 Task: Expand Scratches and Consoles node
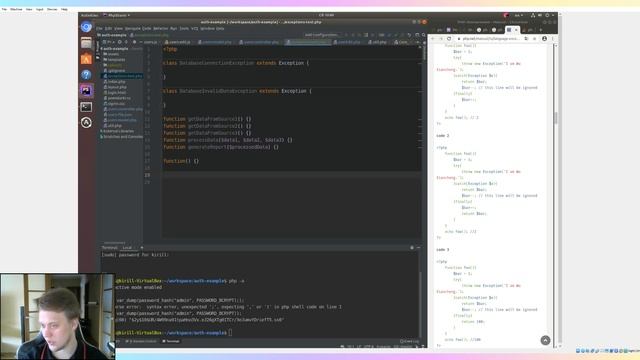101,137
